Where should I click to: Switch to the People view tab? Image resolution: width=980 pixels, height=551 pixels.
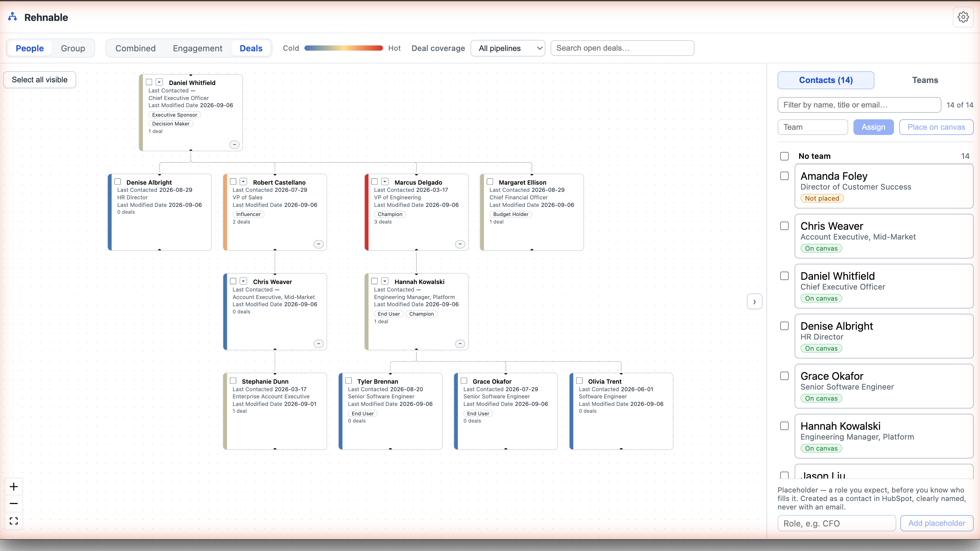click(x=30, y=48)
